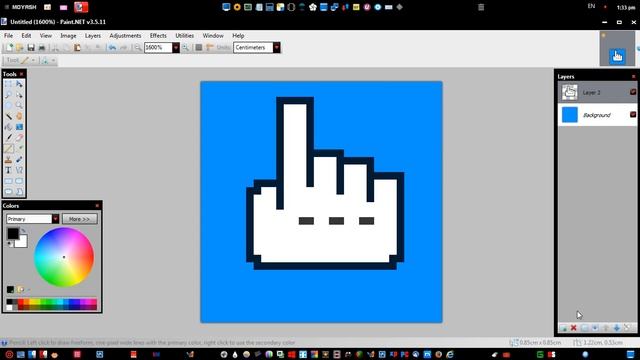This screenshot has width=640, height=360.
Task: Select the Magic Wand tool
Action: point(8,116)
